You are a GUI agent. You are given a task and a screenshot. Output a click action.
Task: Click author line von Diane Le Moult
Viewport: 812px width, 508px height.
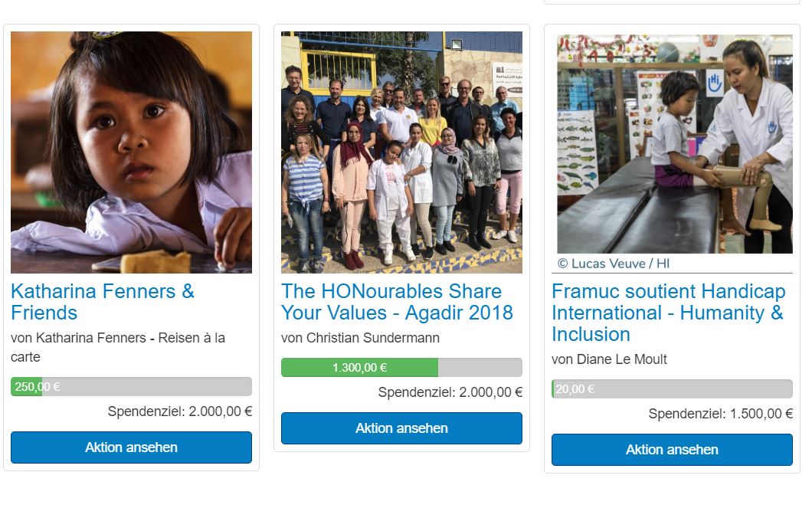[x=609, y=359]
